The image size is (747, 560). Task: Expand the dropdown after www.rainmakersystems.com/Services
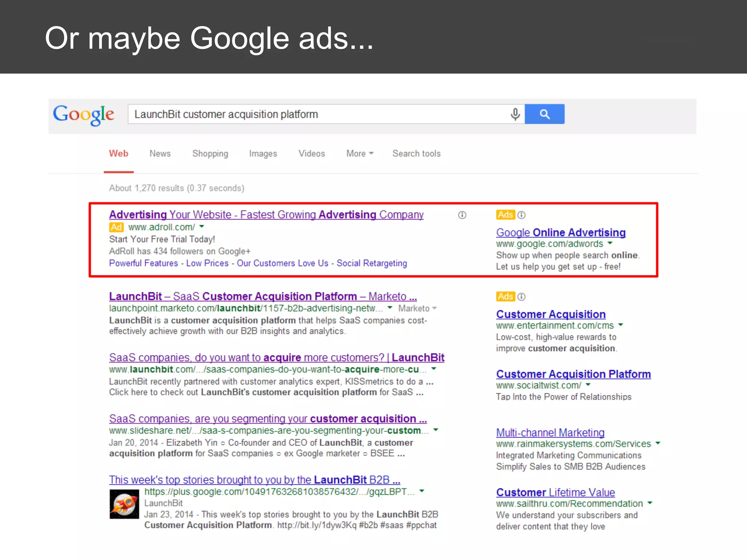point(658,443)
